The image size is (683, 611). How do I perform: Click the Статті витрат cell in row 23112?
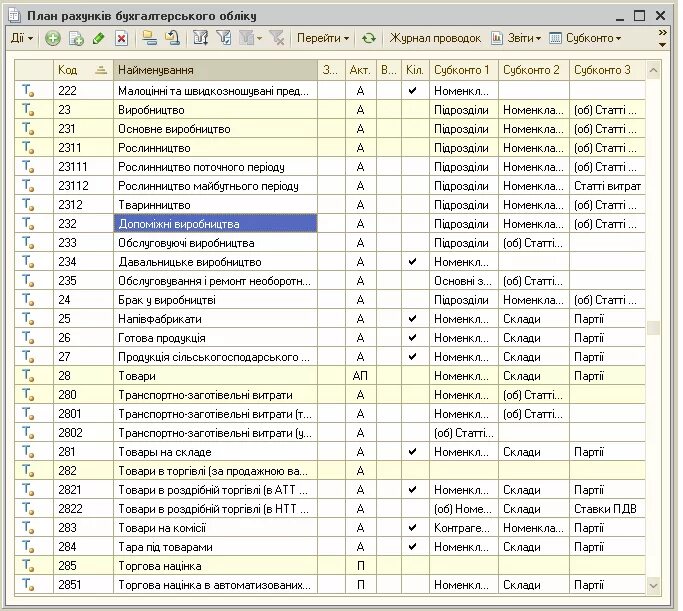(x=607, y=186)
